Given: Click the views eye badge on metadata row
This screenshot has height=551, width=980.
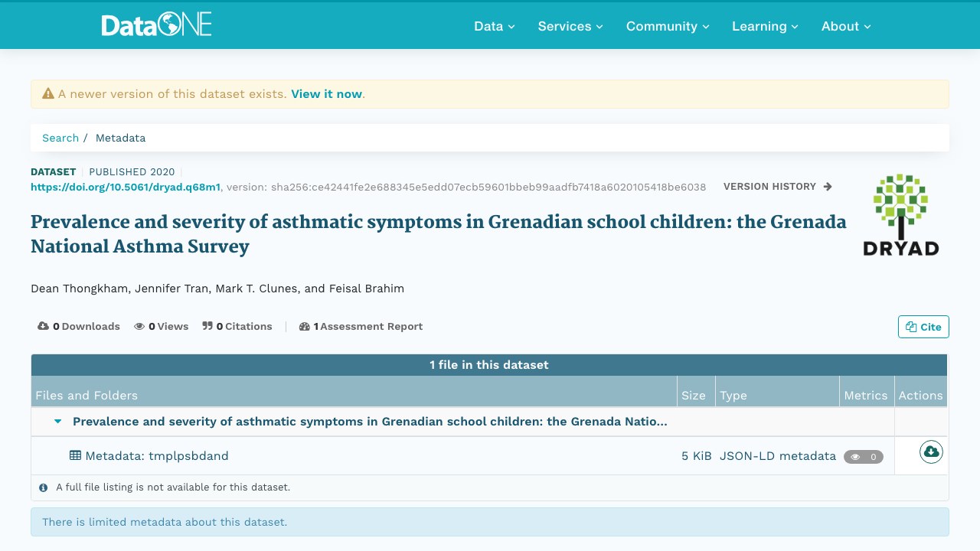Looking at the screenshot, I should (x=864, y=457).
